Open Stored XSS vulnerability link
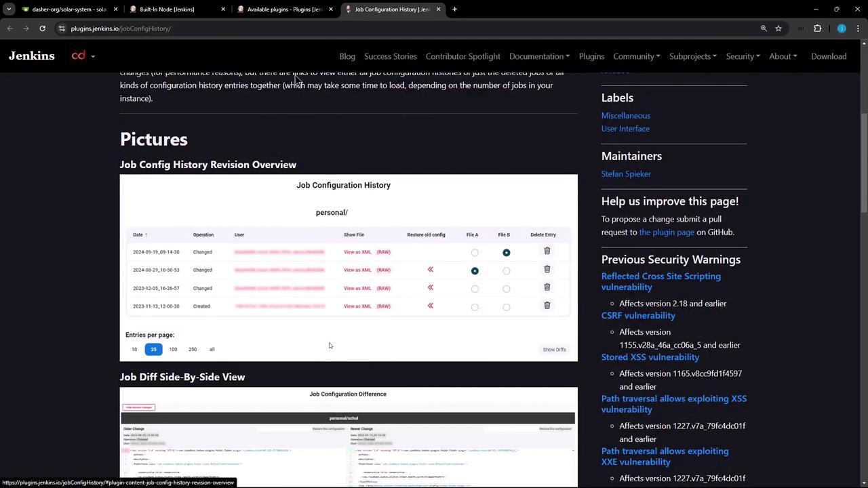 (x=650, y=357)
